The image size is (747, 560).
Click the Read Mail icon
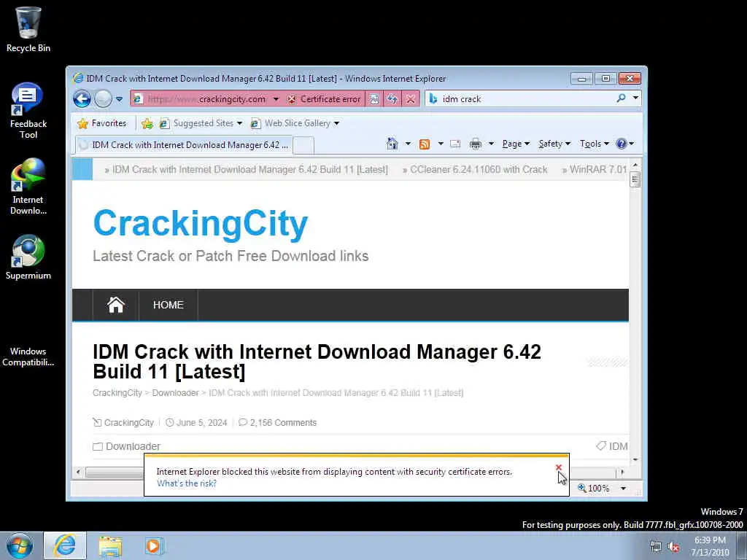click(x=455, y=144)
